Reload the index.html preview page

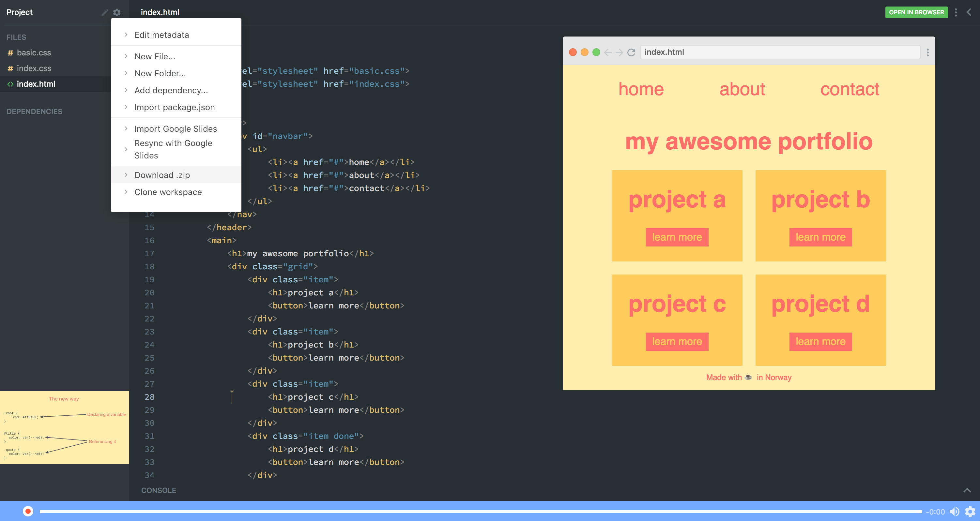pos(632,52)
